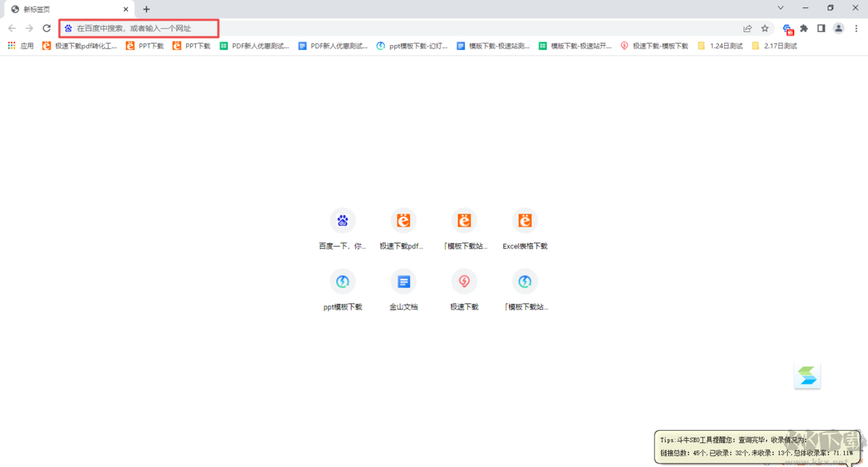Toggle the browser side panel

coord(821,28)
